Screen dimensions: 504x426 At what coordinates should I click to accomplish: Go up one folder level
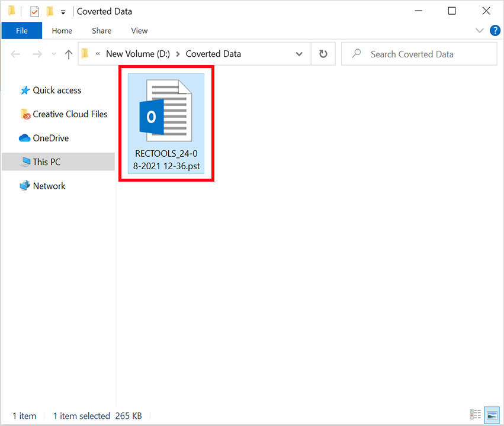click(x=69, y=54)
